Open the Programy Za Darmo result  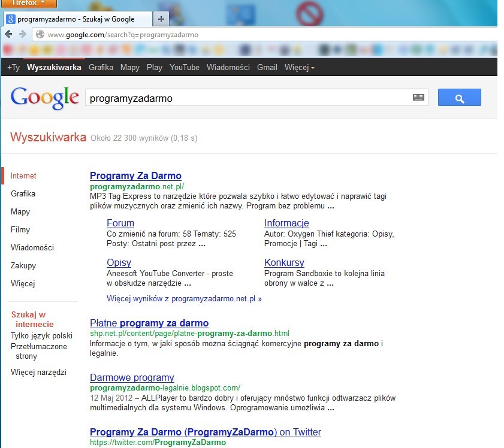135,175
